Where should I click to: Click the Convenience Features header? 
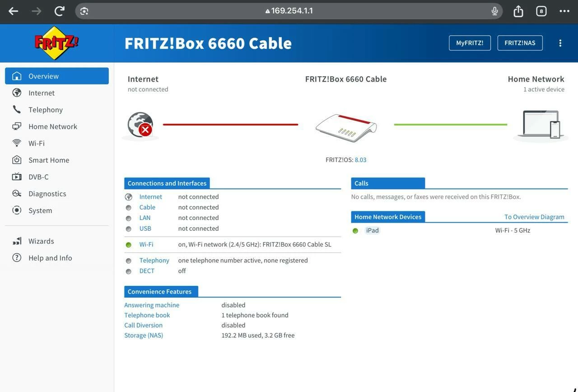point(161,292)
